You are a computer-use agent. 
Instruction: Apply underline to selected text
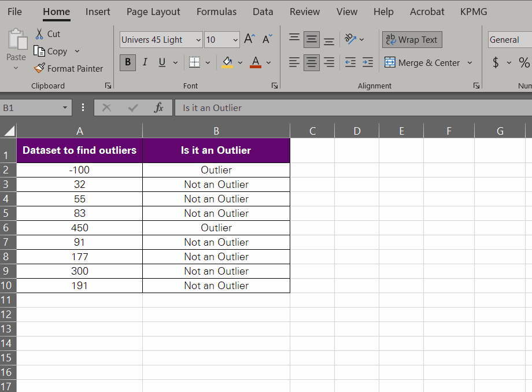click(x=161, y=62)
